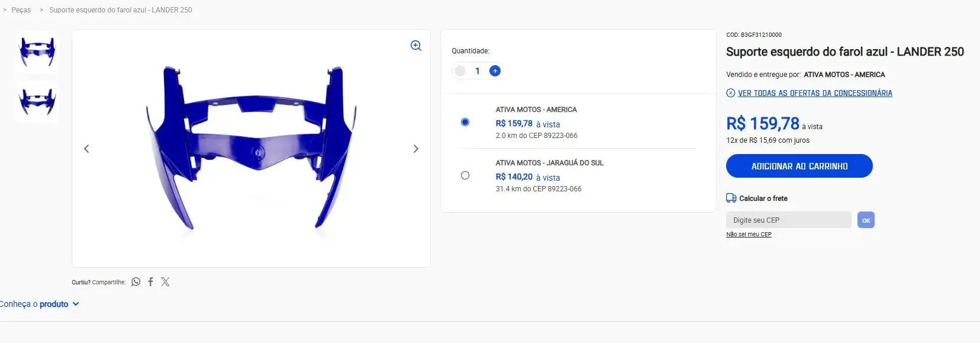
Task: Open Peças breadcrumb link
Action: point(21,10)
